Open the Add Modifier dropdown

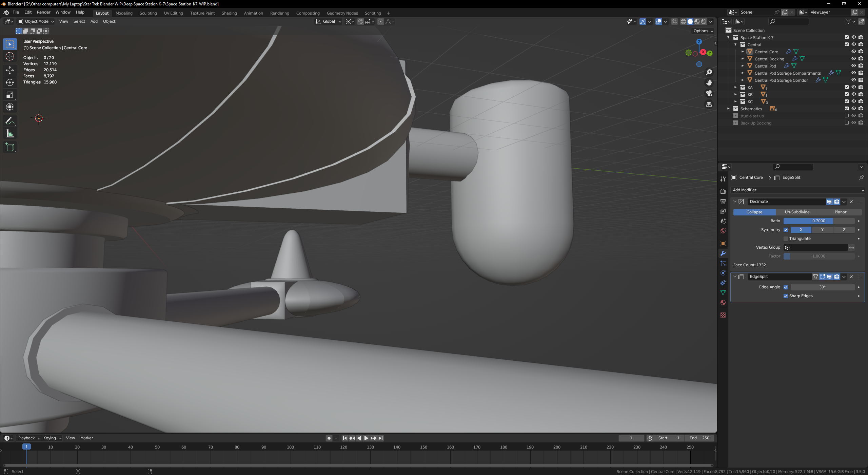pos(797,190)
